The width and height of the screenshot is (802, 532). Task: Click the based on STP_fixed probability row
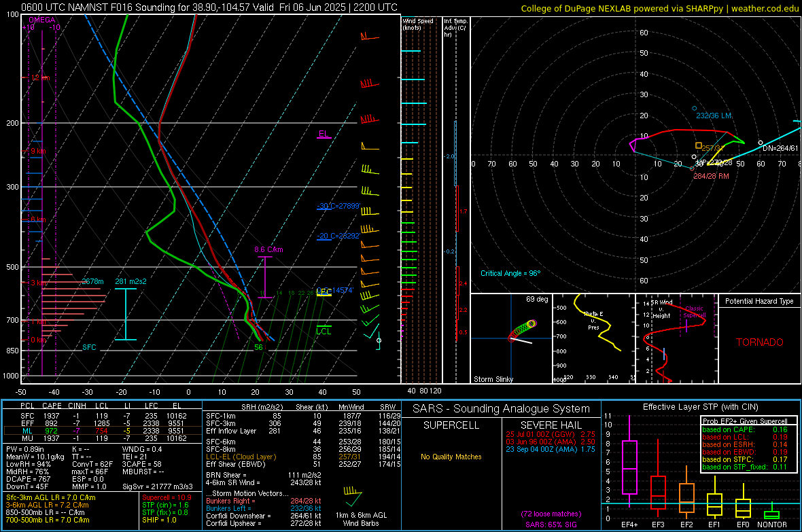tap(745, 467)
